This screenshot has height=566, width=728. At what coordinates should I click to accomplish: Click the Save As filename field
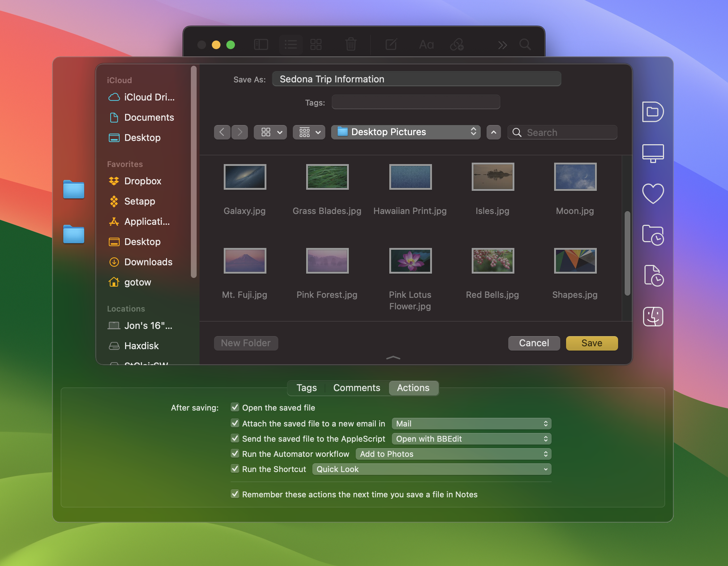pos(416,79)
